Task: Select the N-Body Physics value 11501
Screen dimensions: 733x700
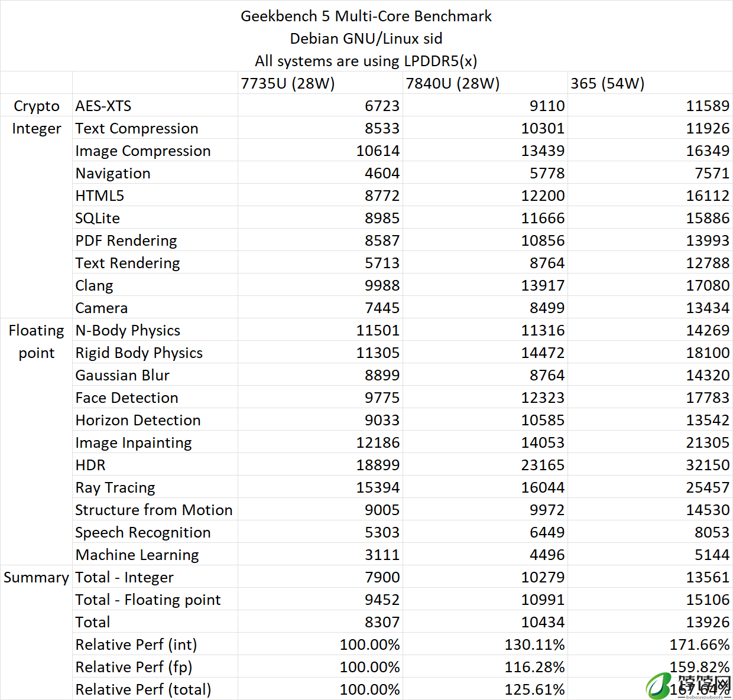Action: 378,330
